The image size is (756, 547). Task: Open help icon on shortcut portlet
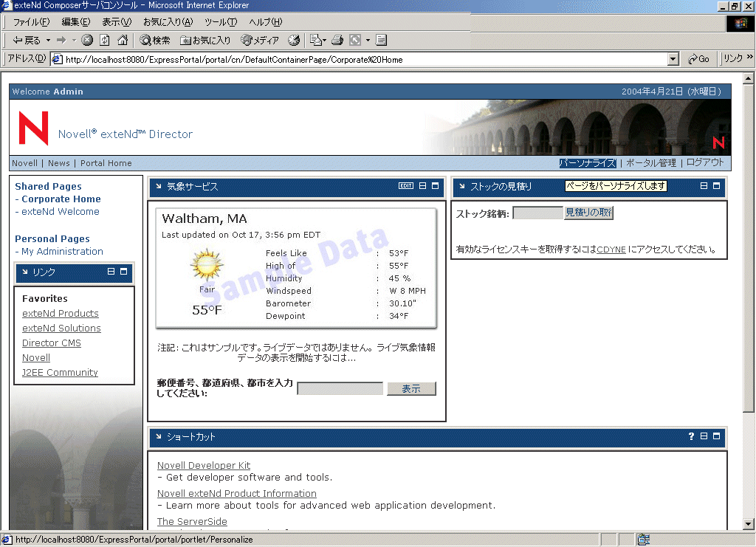[691, 436]
